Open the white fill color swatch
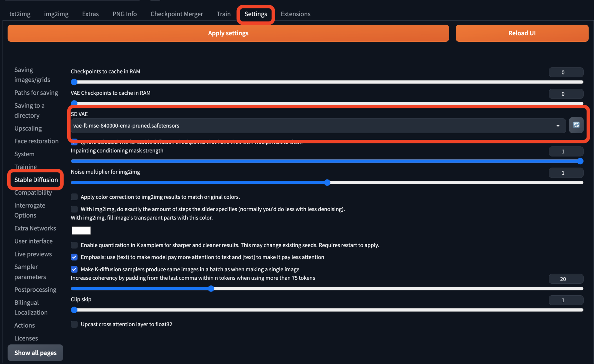Viewport: 594px width, 364px height. tap(81, 230)
